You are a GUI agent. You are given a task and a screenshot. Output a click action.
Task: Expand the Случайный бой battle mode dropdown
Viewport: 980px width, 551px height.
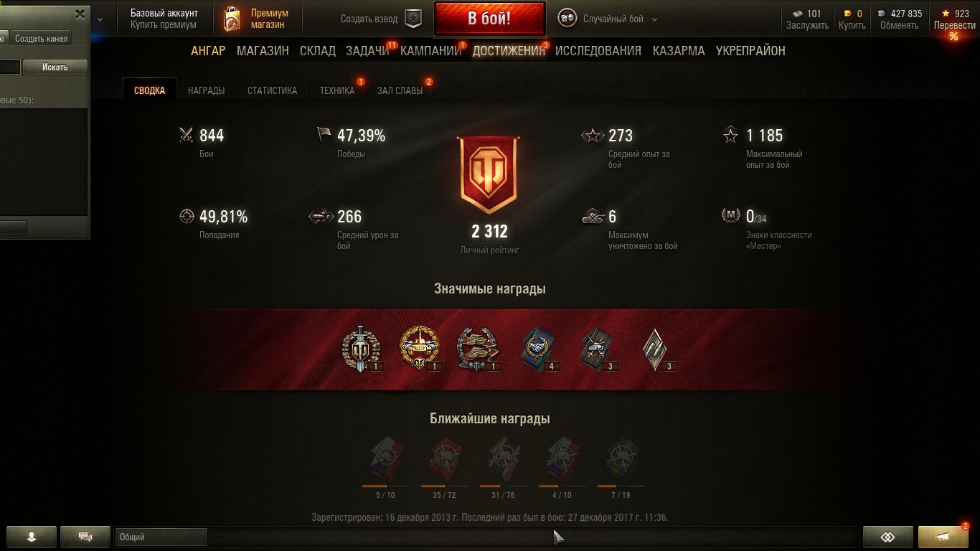[654, 19]
